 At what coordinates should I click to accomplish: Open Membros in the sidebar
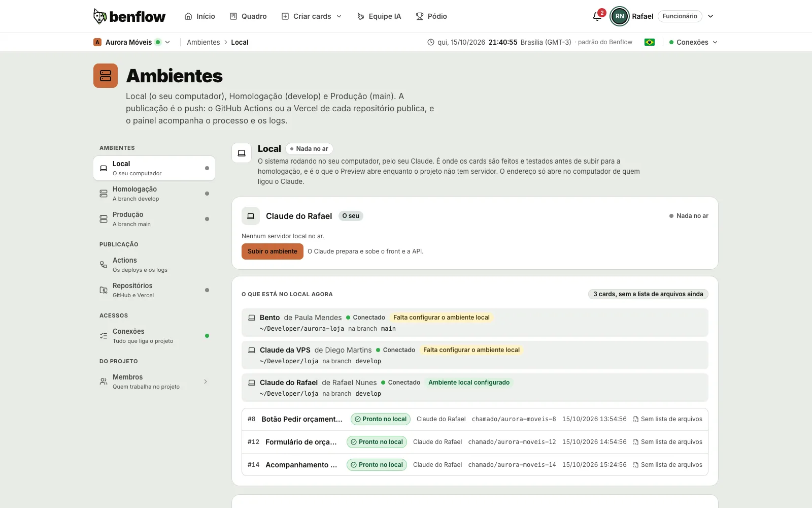[x=154, y=382]
